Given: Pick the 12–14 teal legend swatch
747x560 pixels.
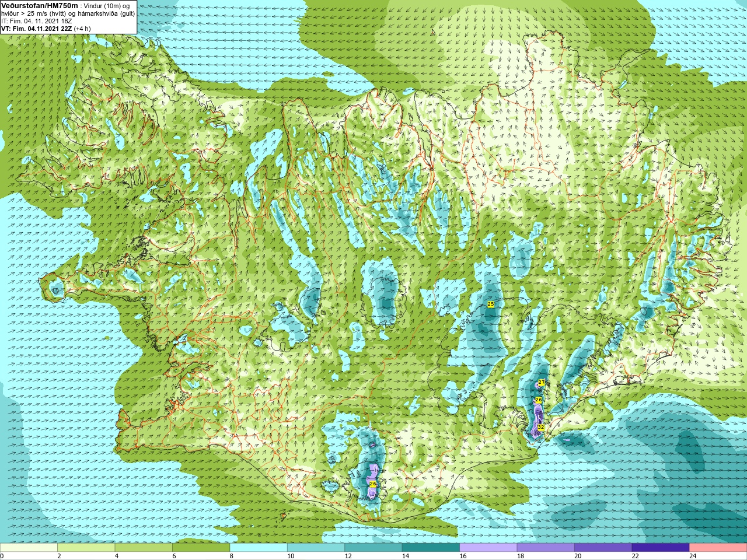Looking at the screenshot, I should tap(373, 548).
